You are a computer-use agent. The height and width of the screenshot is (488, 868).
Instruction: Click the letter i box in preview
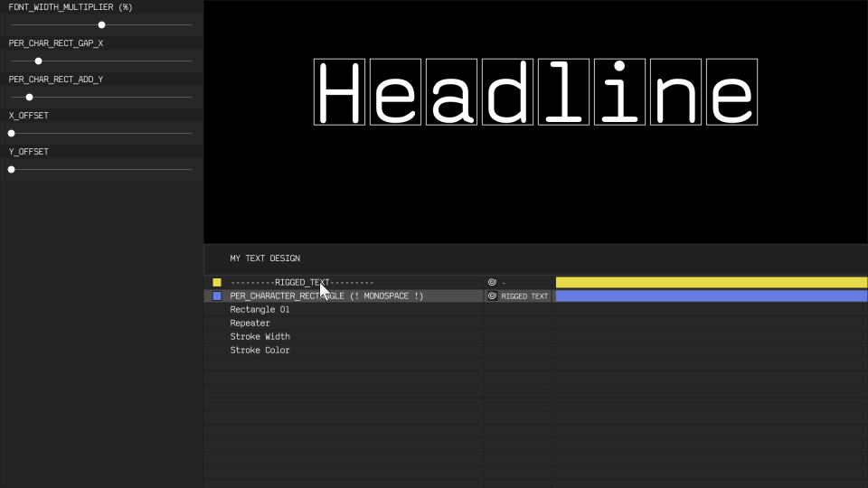(619, 92)
